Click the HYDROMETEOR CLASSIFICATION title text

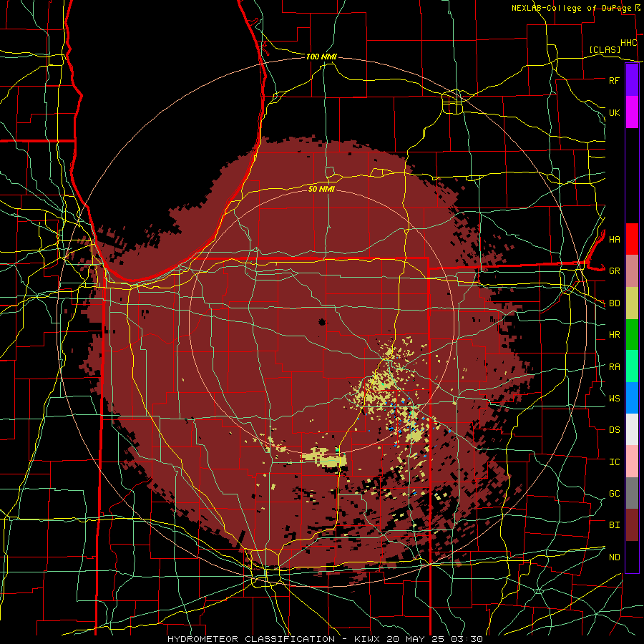click(251, 639)
